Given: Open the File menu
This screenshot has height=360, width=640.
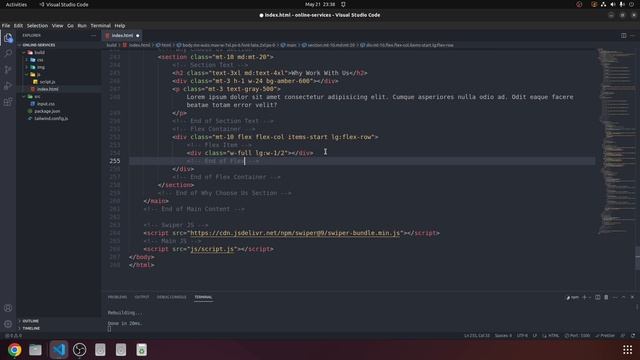Looking at the screenshot, I should [6, 26].
